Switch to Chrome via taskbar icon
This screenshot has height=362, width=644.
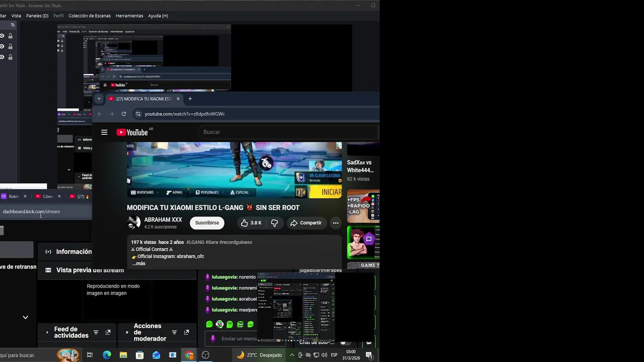tap(189, 355)
